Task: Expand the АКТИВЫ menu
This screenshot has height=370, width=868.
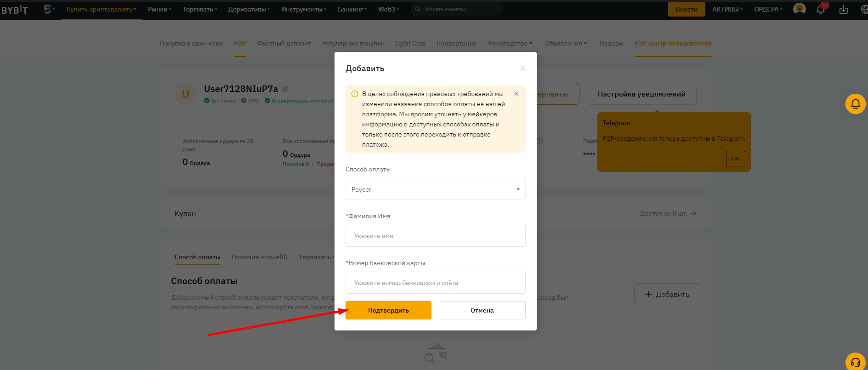Action: tap(727, 9)
